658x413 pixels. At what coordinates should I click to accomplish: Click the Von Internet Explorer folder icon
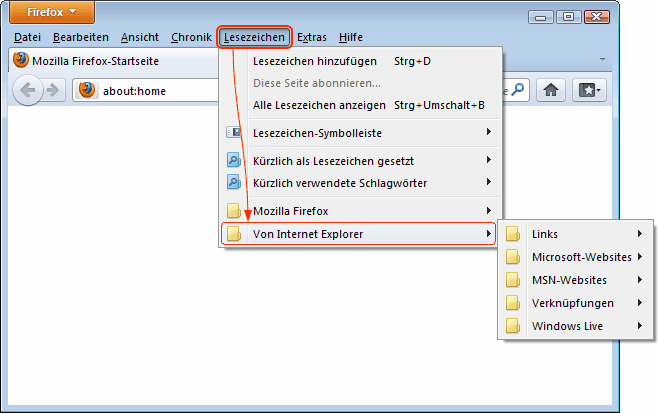pos(233,234)
